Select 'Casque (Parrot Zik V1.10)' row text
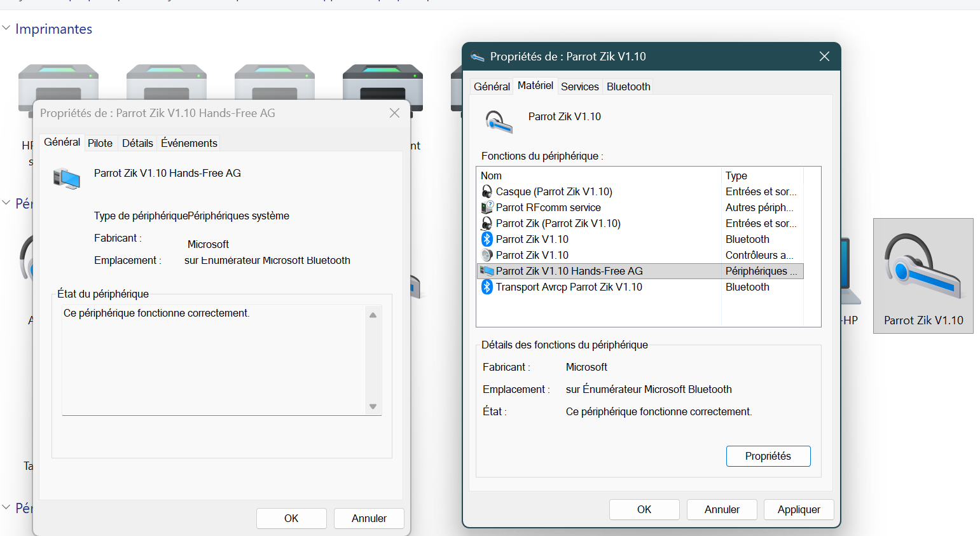Image resolution: width=980 pixels, height=536 pixels. [x=554, y=191]
